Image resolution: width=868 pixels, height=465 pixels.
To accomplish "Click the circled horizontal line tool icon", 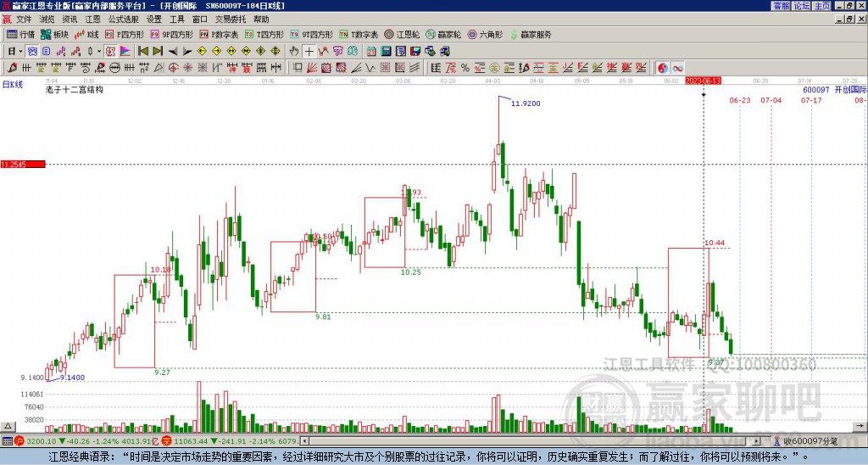I will (114, 68).
